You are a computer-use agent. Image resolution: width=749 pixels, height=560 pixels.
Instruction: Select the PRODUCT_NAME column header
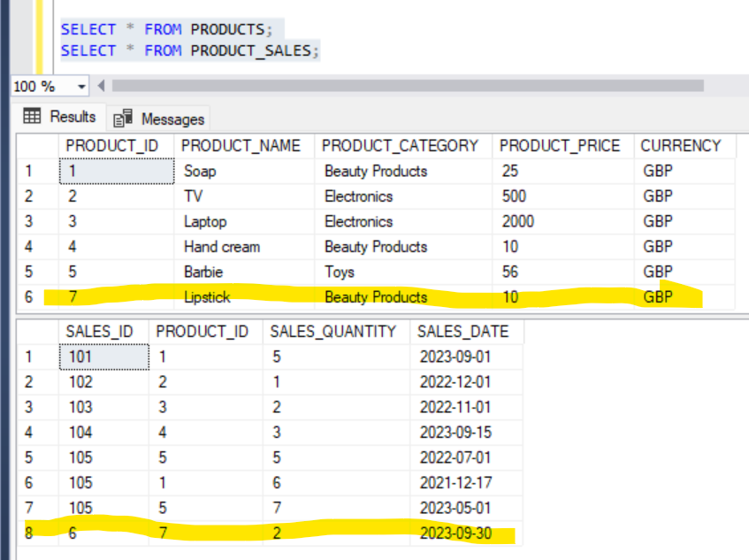(241, 146)
